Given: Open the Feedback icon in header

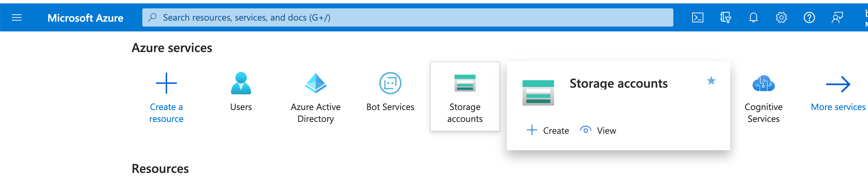Looking at the screenshot, I should 837,17.
